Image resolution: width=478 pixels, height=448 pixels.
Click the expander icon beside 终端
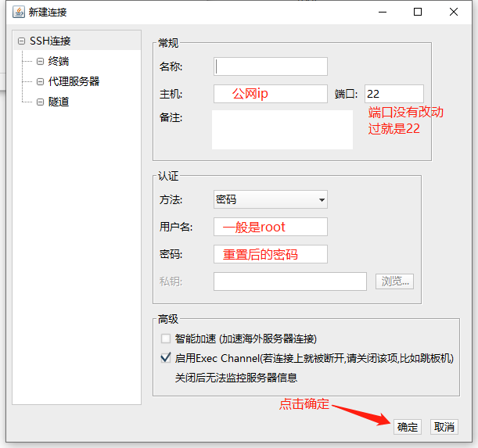[x=40, y=61]
